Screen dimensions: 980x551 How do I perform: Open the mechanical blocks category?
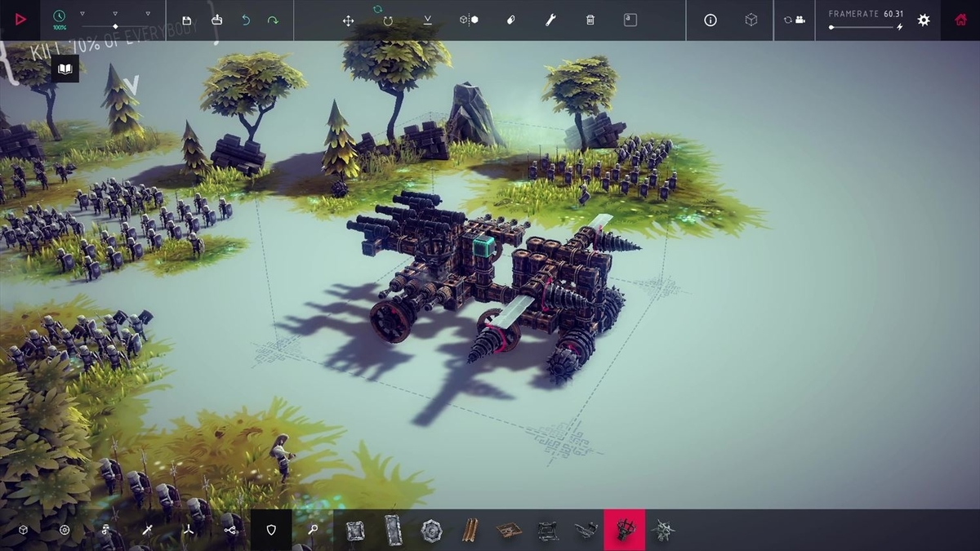click(106, 530)
